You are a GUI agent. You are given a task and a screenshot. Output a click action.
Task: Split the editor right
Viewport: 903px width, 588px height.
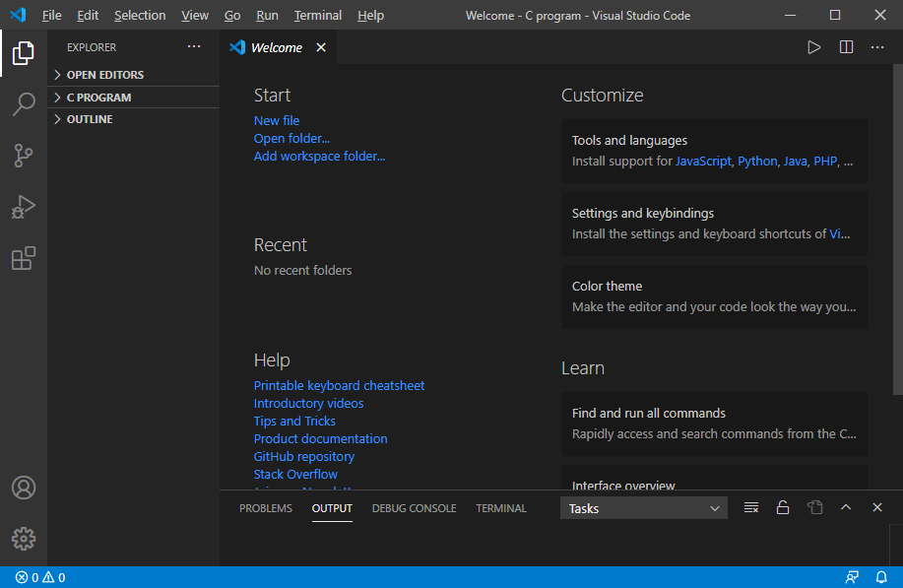click(x=846, y=47)
